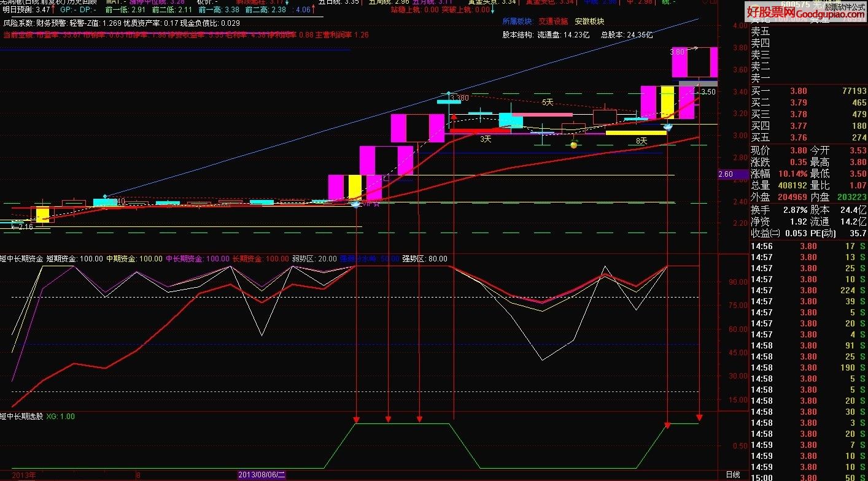Open the 安徽板块 sector link
This screenshot has height=481, width=868.
pos(588,22)
